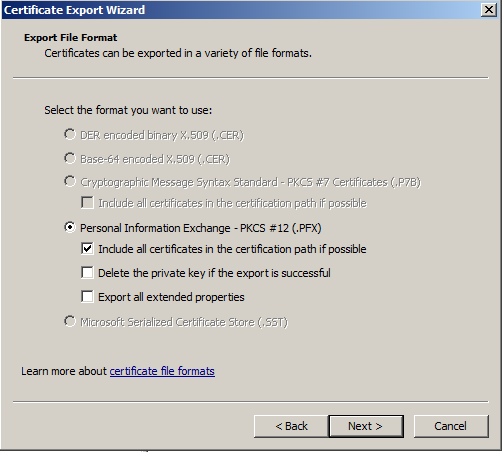Click the Export File Format heading
The image size is (502, 452).
70,38
